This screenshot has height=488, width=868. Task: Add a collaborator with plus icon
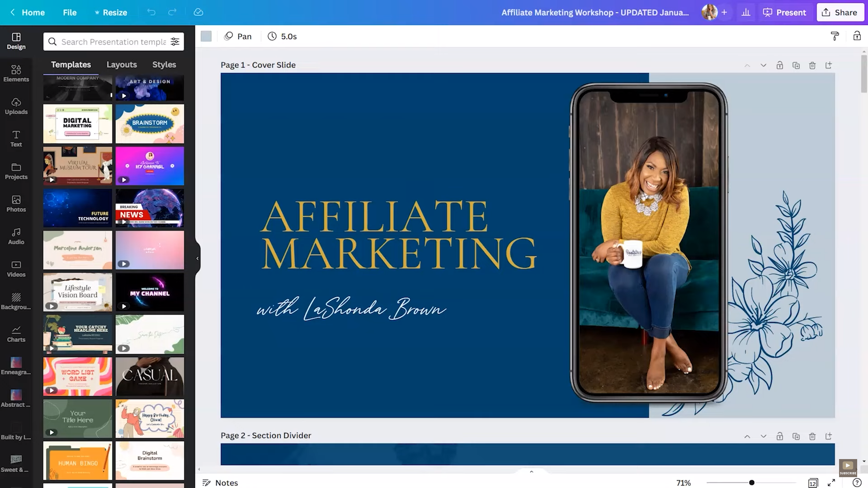point(724,12)
